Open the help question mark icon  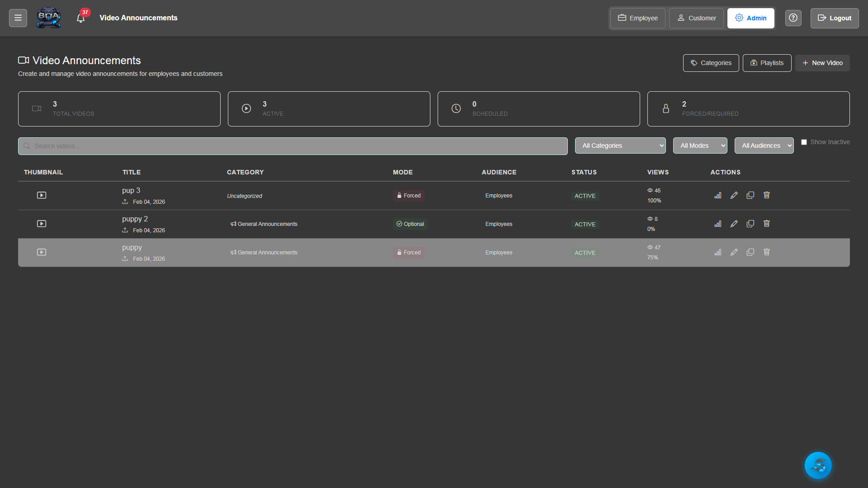(793, 18)
